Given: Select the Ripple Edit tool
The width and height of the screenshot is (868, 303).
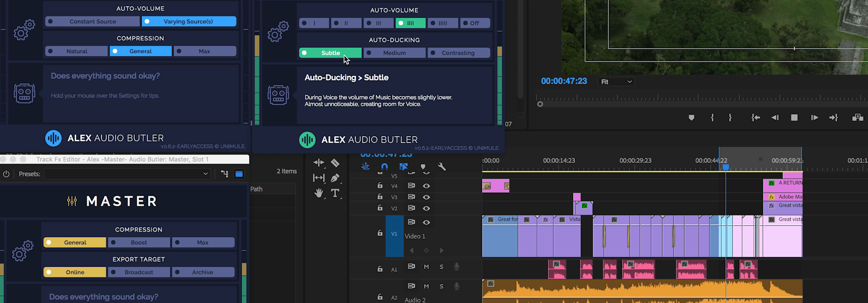Looking at the screenshot, I should 319,163.
